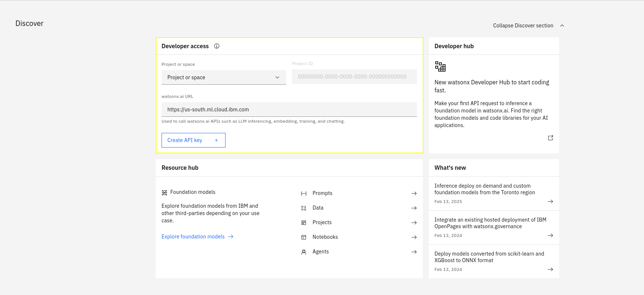The width and height of the screenshot is (644, 295).
Task: Open the IBM OpenPages integration news item
Action: click(494, 227)
